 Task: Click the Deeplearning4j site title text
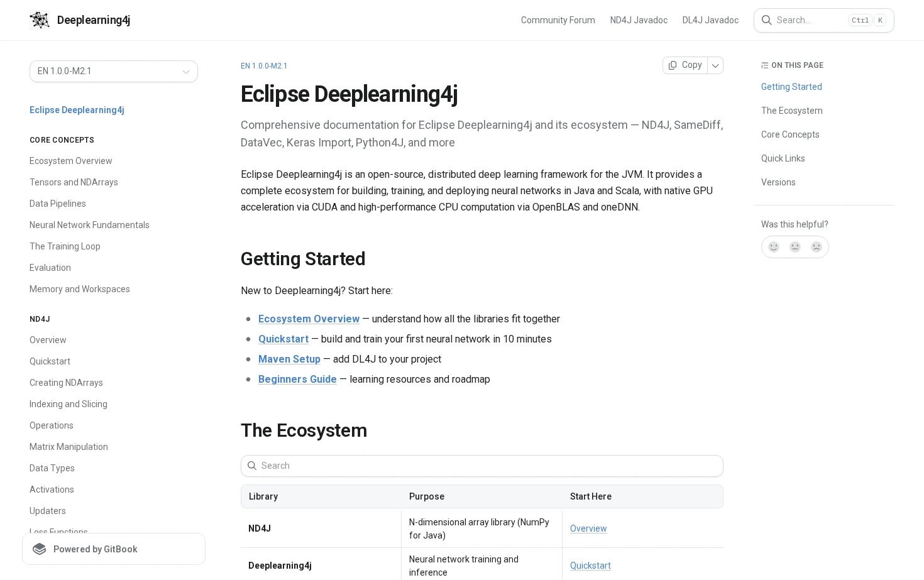[94, 20]
